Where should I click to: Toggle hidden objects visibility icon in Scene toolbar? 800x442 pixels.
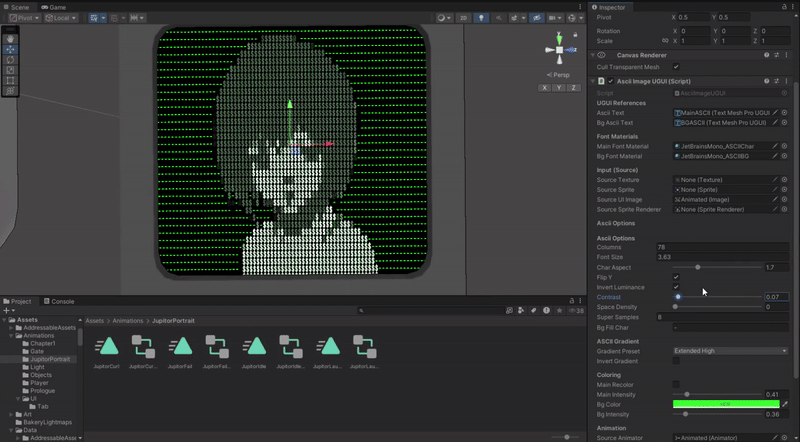(536, 18)
